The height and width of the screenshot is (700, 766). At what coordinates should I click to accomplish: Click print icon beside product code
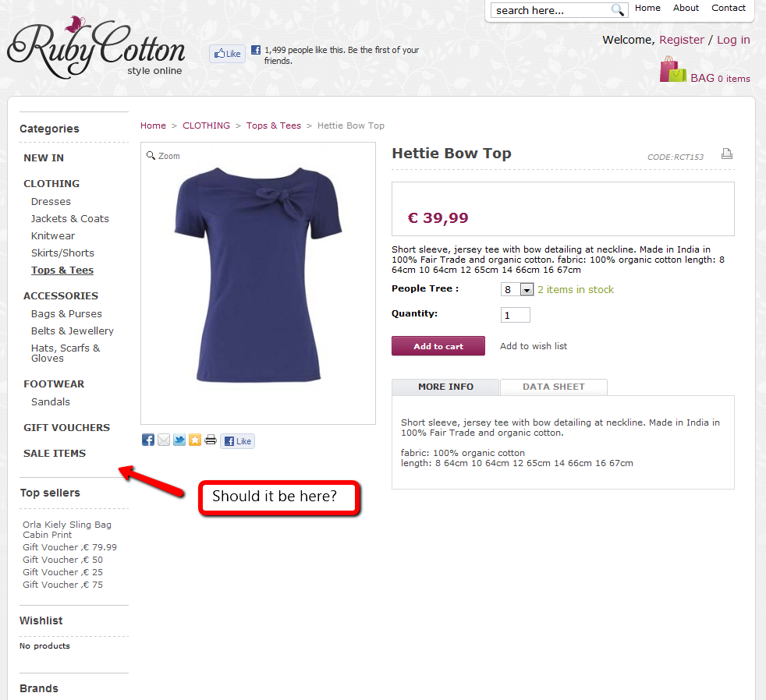[x=726, y=154]
